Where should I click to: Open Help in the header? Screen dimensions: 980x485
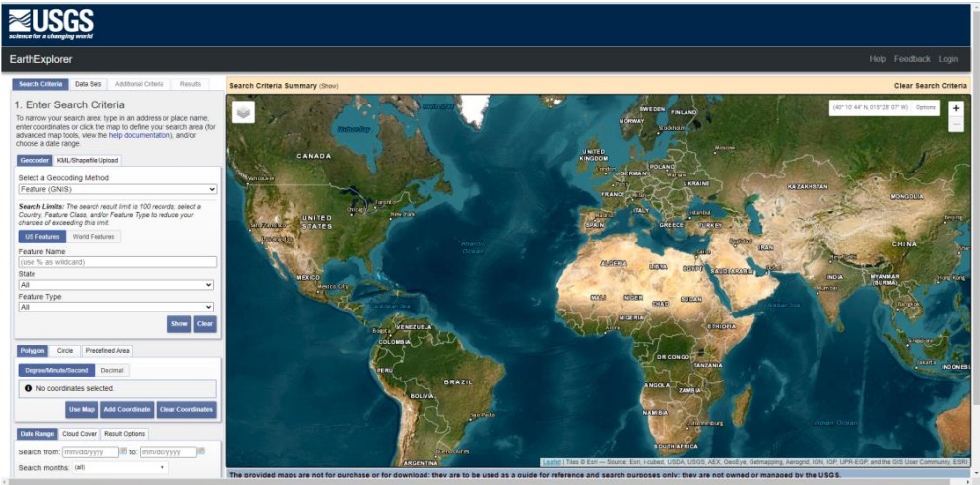(x=878, y=59)
